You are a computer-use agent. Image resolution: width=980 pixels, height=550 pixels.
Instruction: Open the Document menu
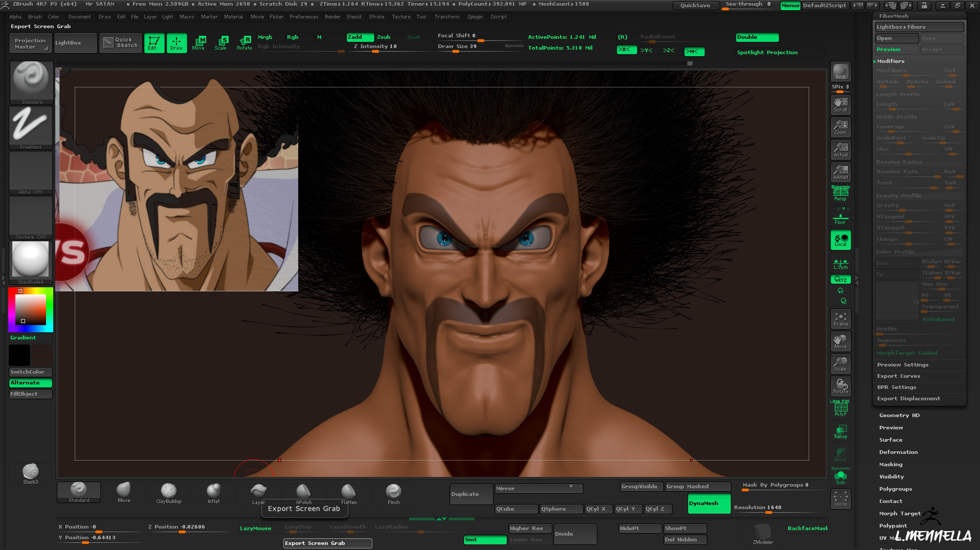coord(79,17)
